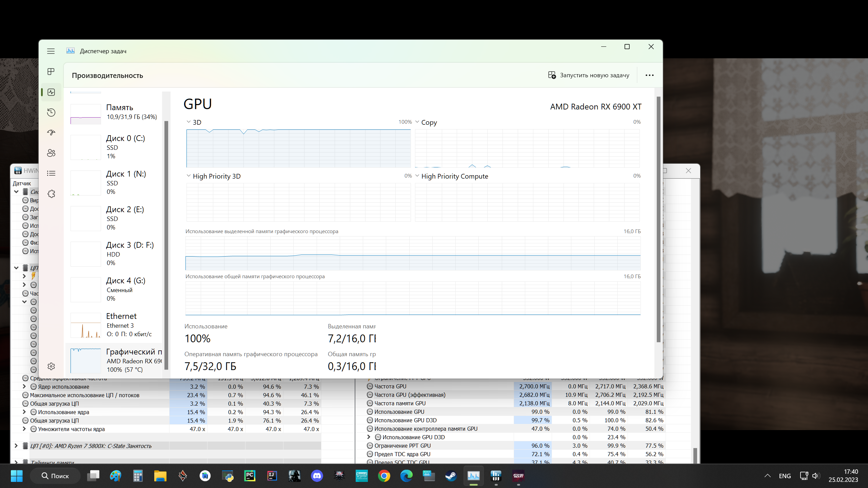Expand the AMD Ryzen C-State tree node
The image size is (868, 488).
[x=16, y=446]
